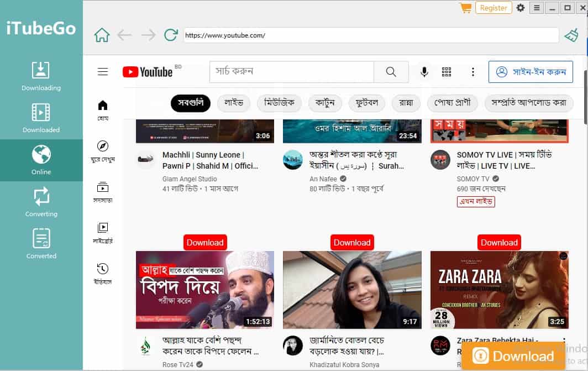Open Explore compass in mini sidebar
The width and height of the screenshot is (588, 371).
click(103, 151)
